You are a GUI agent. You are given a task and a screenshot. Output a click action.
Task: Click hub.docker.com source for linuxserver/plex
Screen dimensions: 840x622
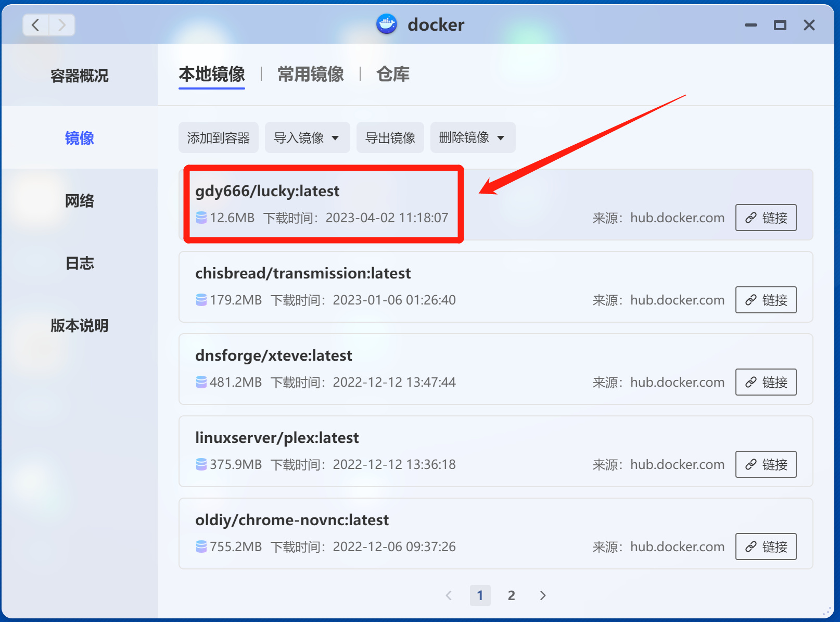tap(678, 464)
